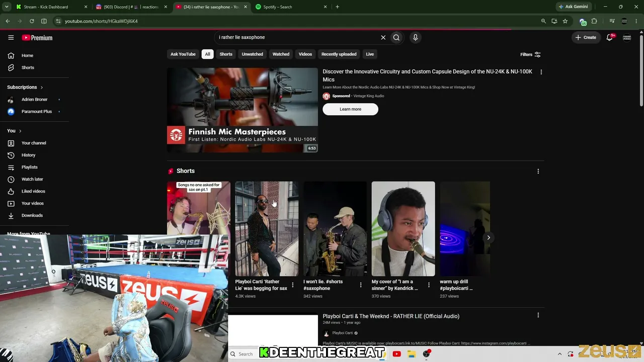Go to YouTube Premium home logo

point(37,38)
